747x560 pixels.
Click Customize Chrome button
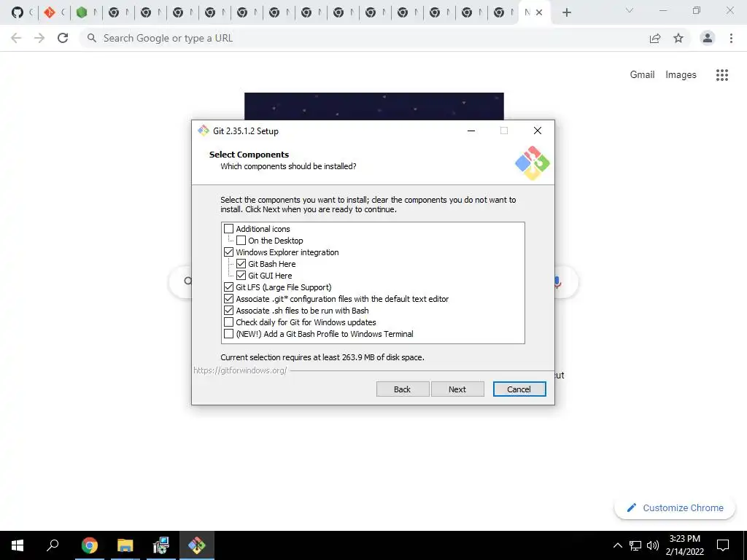675,507
